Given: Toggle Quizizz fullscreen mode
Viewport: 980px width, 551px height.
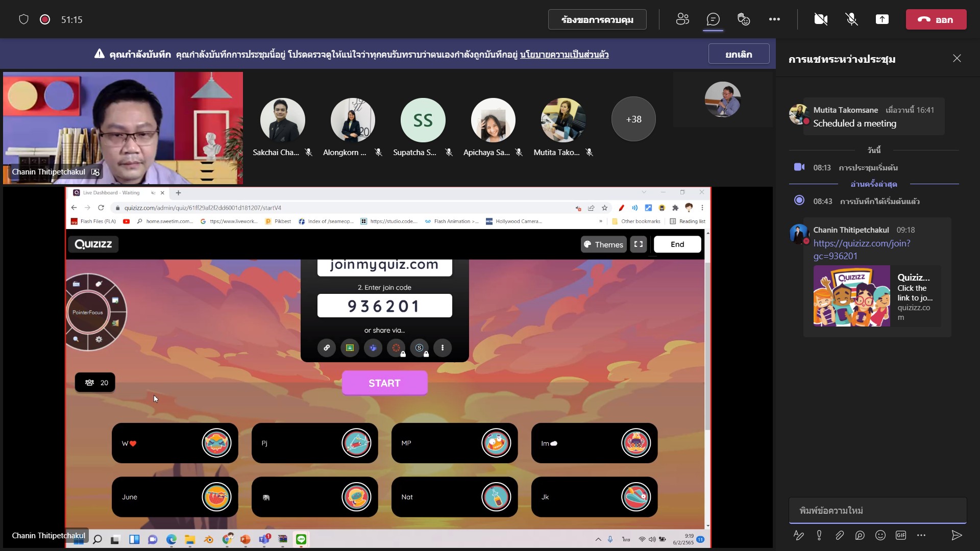Looking at the screenshot, I should click(x=639, y=244).
